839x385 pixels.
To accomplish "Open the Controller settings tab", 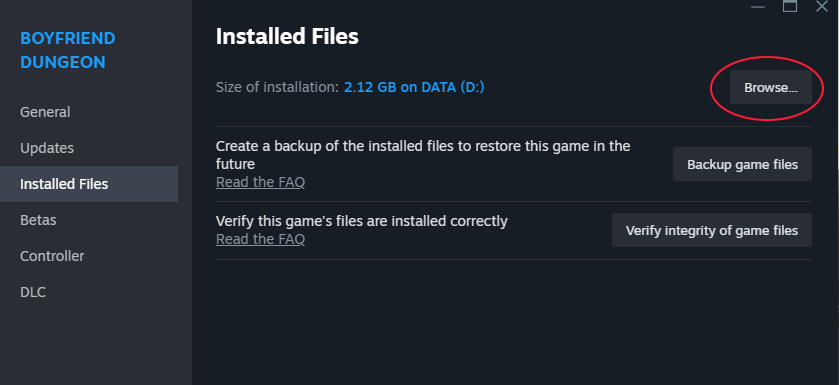I will click(52, 256).
